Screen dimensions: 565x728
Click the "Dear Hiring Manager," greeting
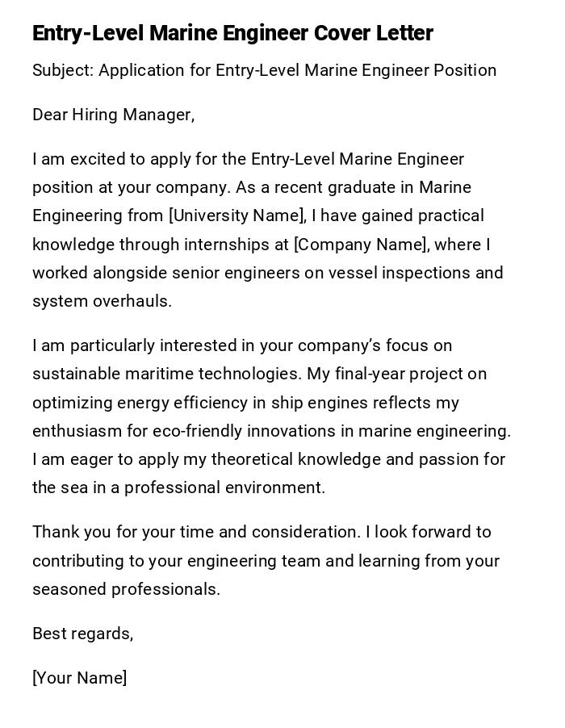pyautogui.click(x=113, y=115)
